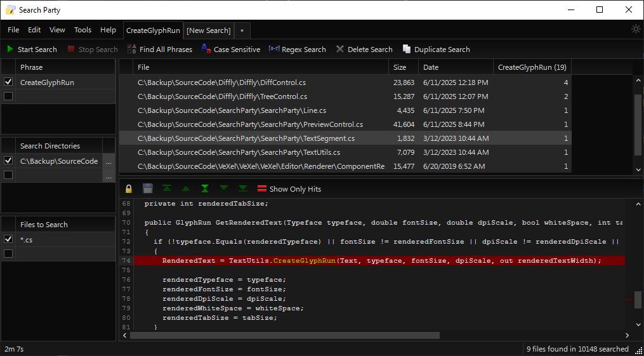The width and height of the screenshot is (644, 356).
Task: Go to next hit down-arrow icon
Action: 224,188
